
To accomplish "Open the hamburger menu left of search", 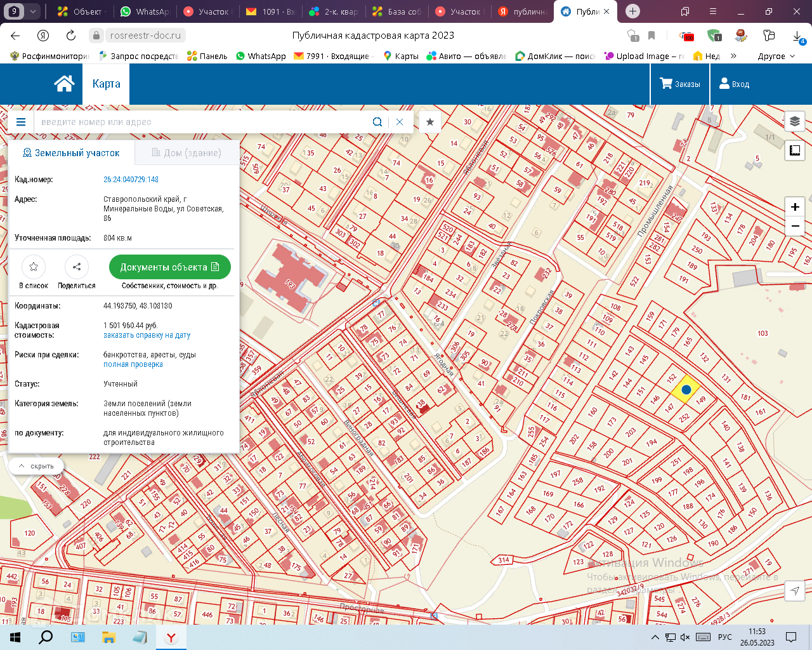I will pos(21,122).
